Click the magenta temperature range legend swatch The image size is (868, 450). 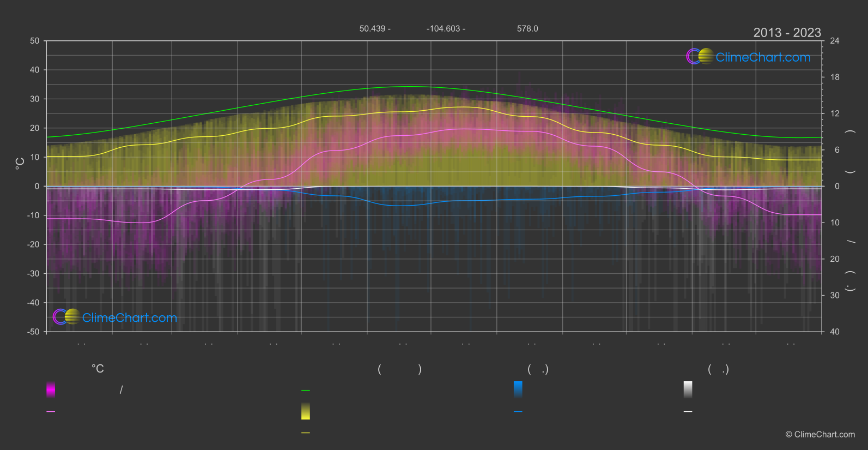pos(51,389)
